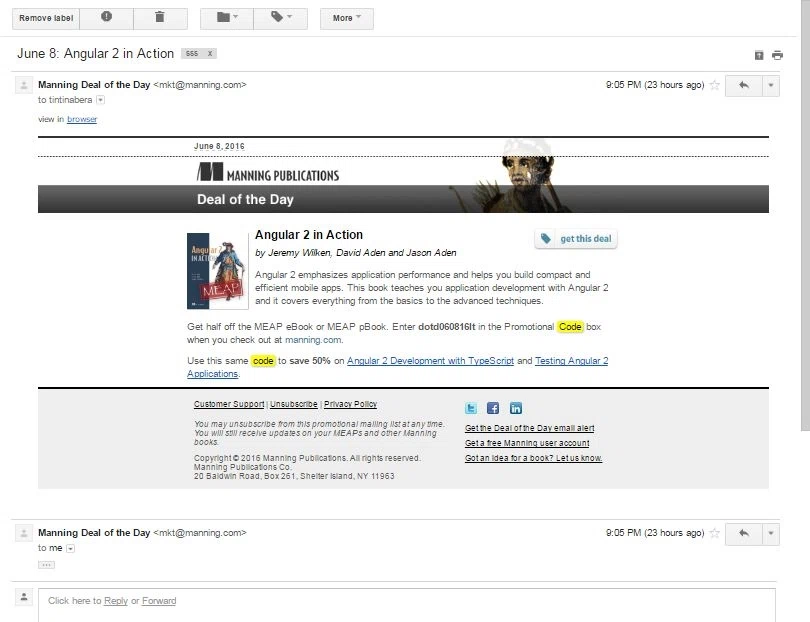Open more options for second message

point(771,533)
